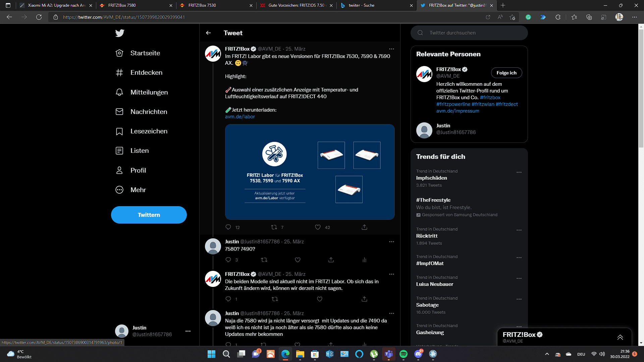Image resolution: width=644 pixels, height=362 pixels.
Task: Open new browser tab plus button
Action: point(503,5)
